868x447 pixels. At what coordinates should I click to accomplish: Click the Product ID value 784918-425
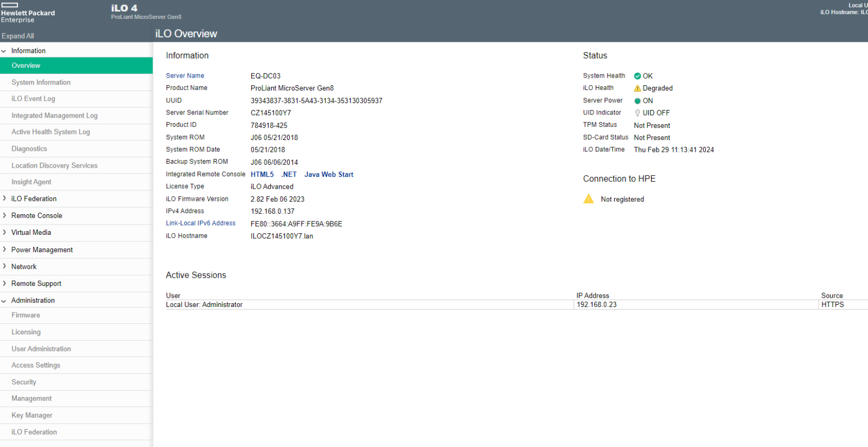(269, 125)
